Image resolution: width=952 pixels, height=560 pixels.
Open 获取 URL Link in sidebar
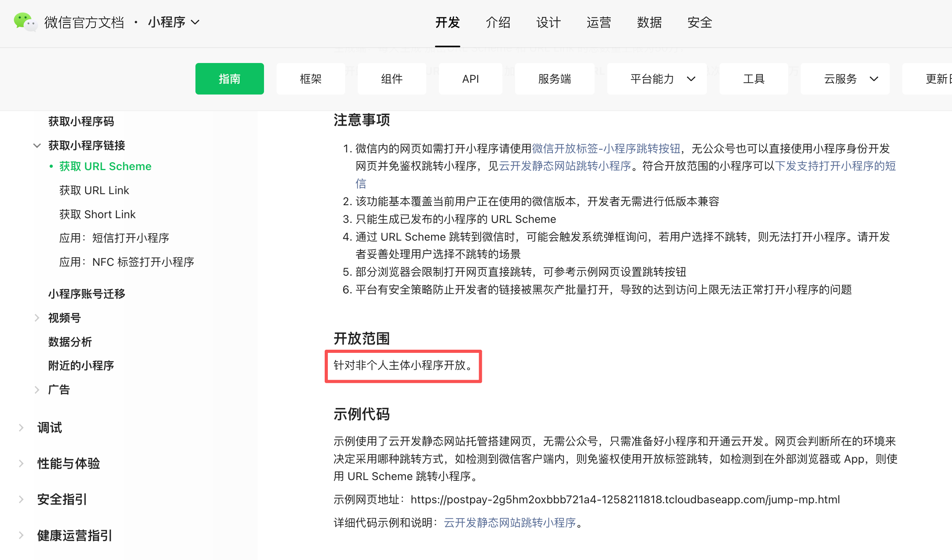coord(94,190)
